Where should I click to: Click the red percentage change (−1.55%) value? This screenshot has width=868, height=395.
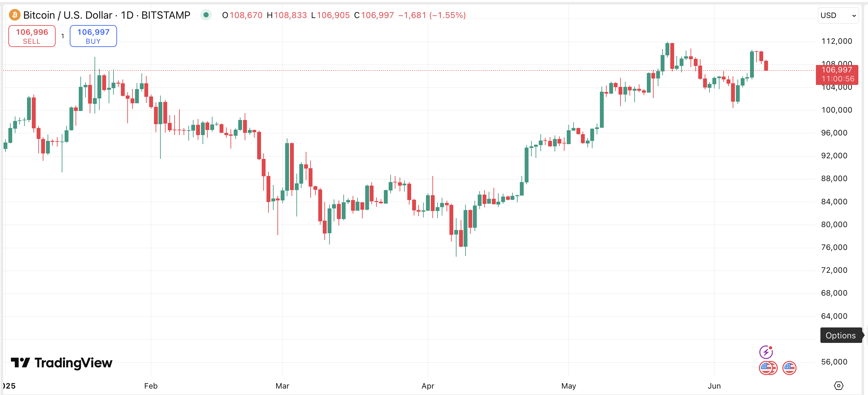(x=448, y=15)
